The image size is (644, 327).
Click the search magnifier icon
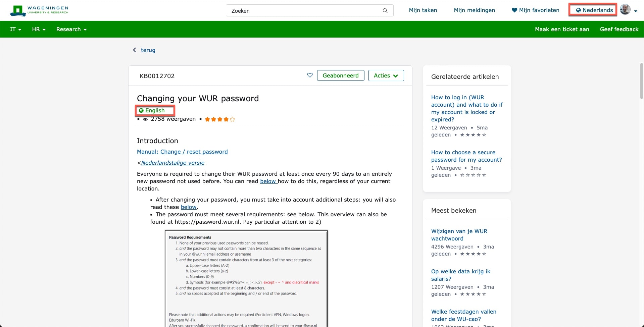click(x=385, y=10)
